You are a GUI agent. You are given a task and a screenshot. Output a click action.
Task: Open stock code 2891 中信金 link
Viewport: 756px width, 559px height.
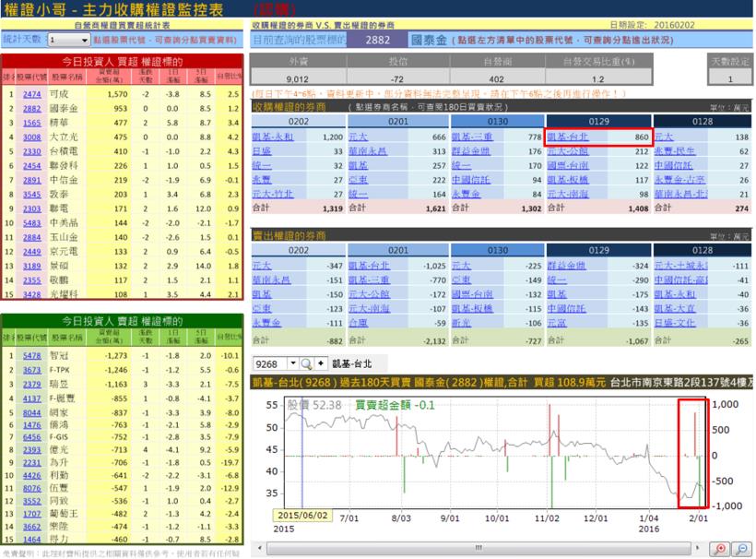pos(32,180)
